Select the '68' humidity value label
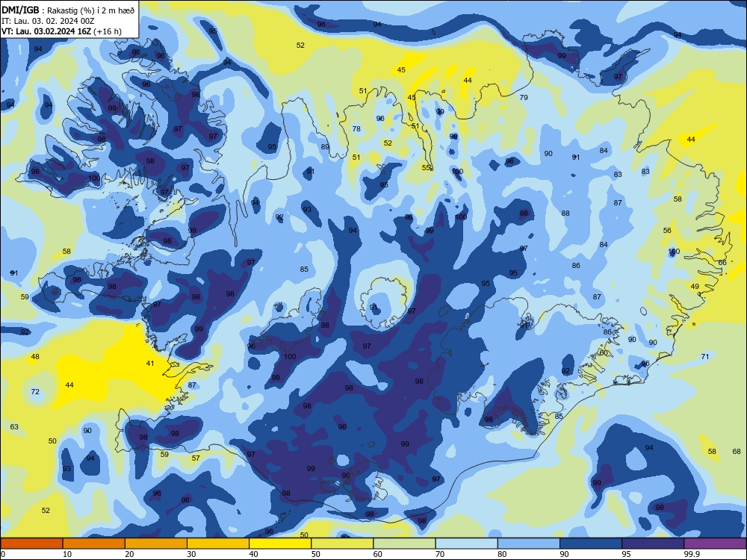The height and width of the screenshot is (560, 747). 737,452
